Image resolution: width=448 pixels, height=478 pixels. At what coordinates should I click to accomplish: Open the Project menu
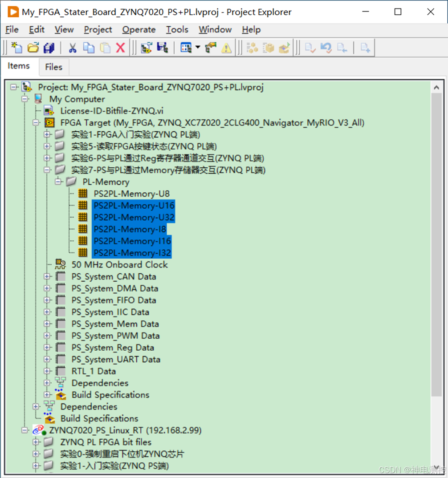click(x=98, y=29)
